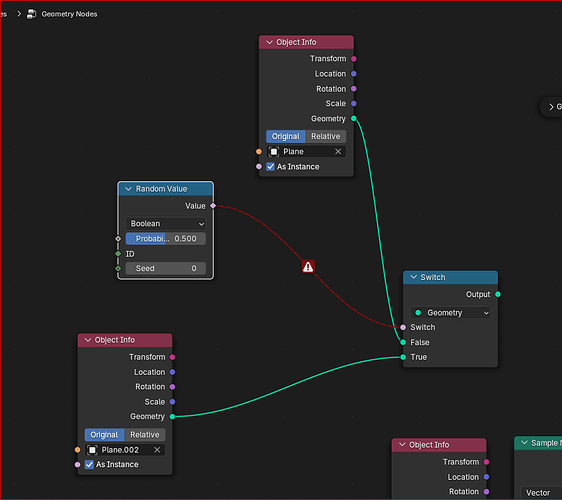Click the Location socket of the Plane Object Info node

(x=354, y=74)
